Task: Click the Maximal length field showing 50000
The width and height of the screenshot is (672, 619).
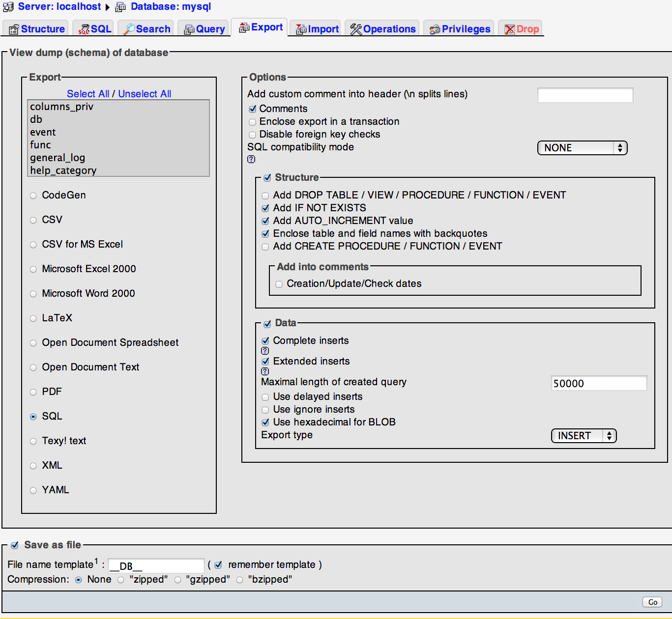Action: (599, 383)
